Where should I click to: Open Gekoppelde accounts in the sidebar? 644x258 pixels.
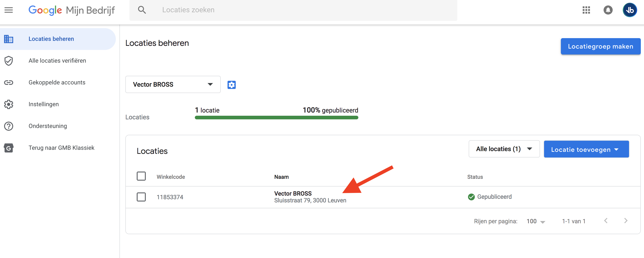[57, 82]
